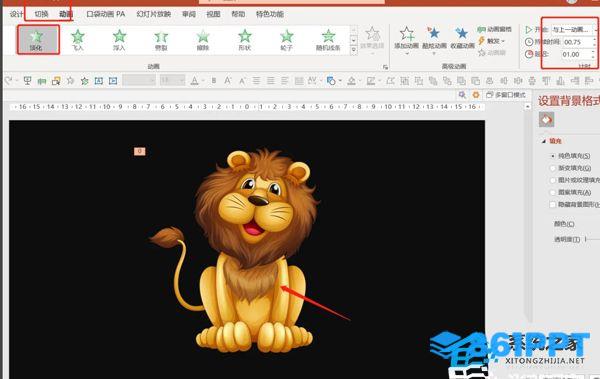This screenshot has width=600, height=379.
Task: Select 渐变填充 gradient fill radio button
Action: pos(553,168)
